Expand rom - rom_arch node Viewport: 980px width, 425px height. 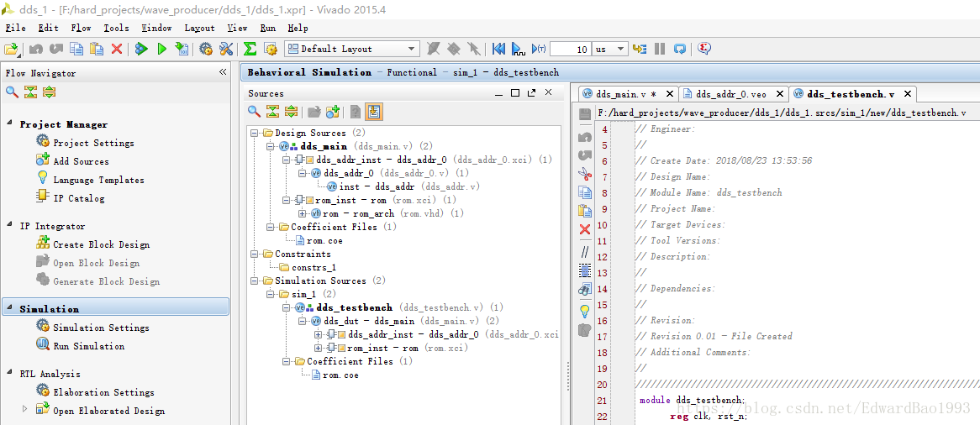click(x=302, y=213)
